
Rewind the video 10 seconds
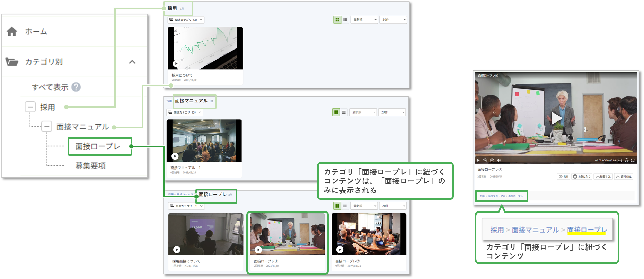485,160
